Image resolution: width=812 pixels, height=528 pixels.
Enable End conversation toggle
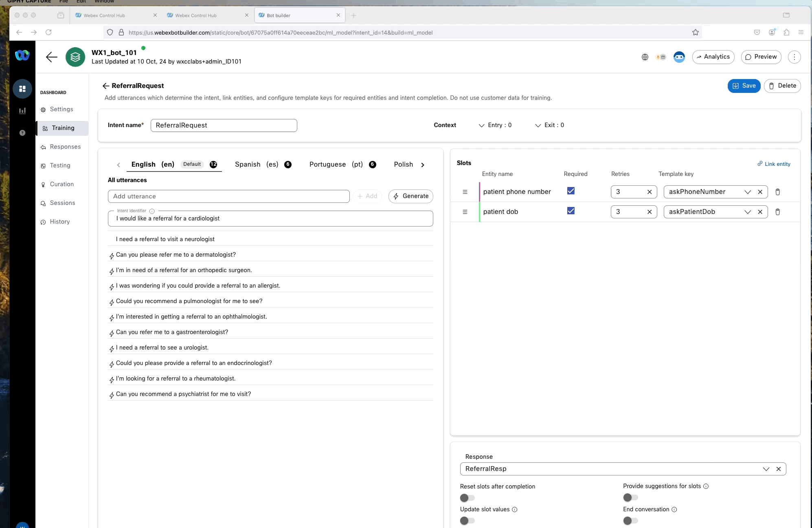pos(630,521)
